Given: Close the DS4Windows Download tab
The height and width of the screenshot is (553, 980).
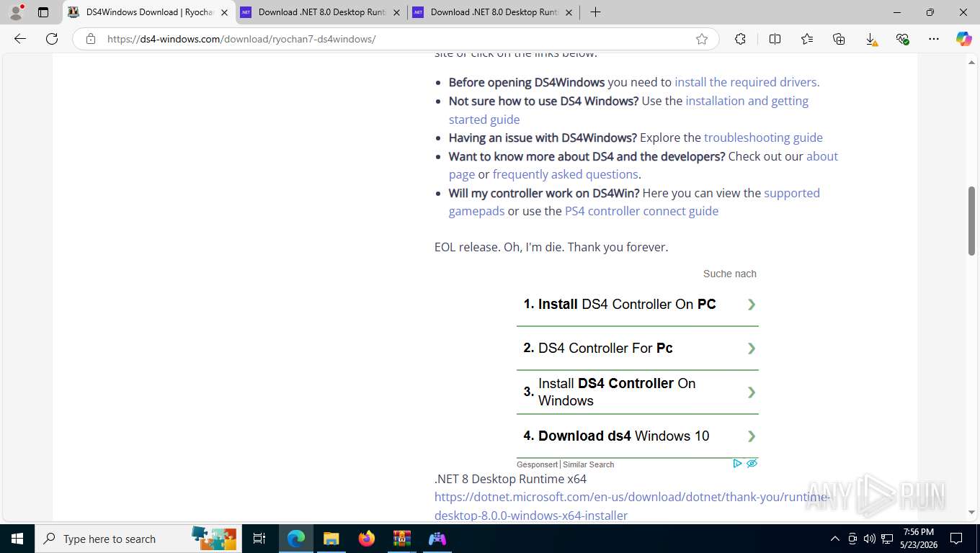Looking at the screenshot, I should coord(224,12).
